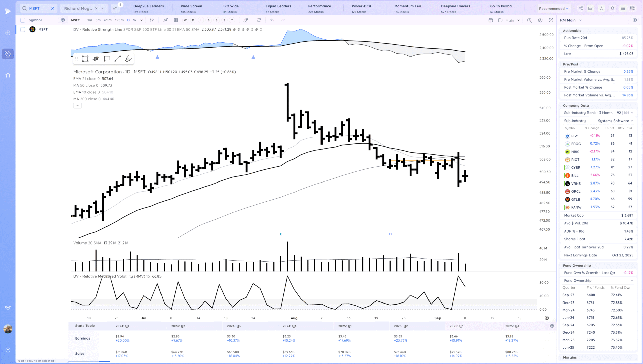Image resolution: width=643 pixels, height=364 pixels.
Task: Open the alerts bell icon
Action: (x=612, y=8)
